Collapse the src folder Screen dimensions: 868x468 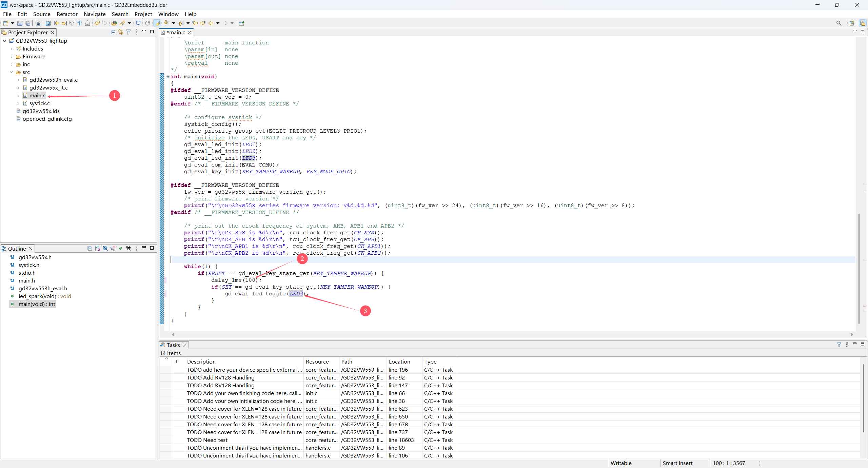12,72
